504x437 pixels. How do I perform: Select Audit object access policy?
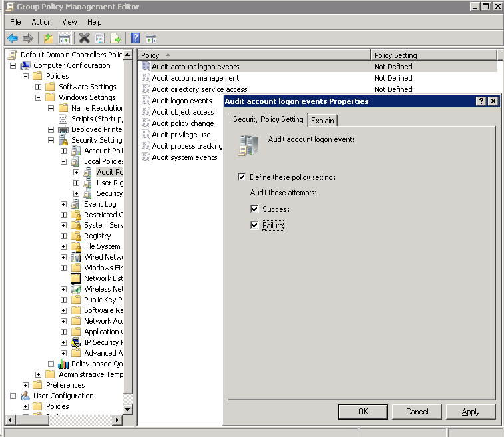(182, 112)
